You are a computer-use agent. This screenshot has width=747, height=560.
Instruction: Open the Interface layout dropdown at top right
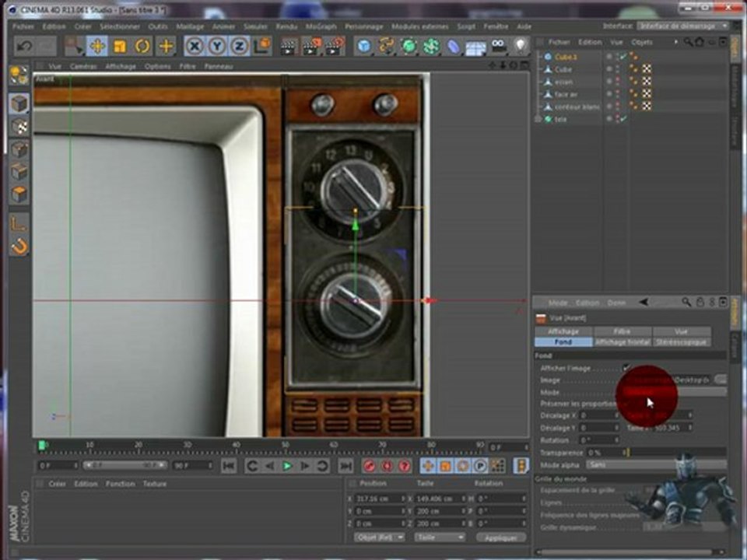tap(682, 26)
